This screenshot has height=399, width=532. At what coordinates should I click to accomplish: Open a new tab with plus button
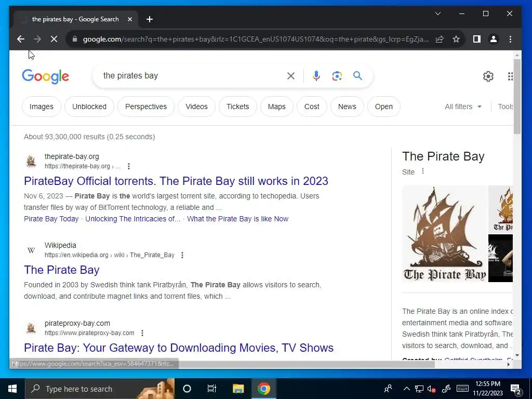pos(150,19)
